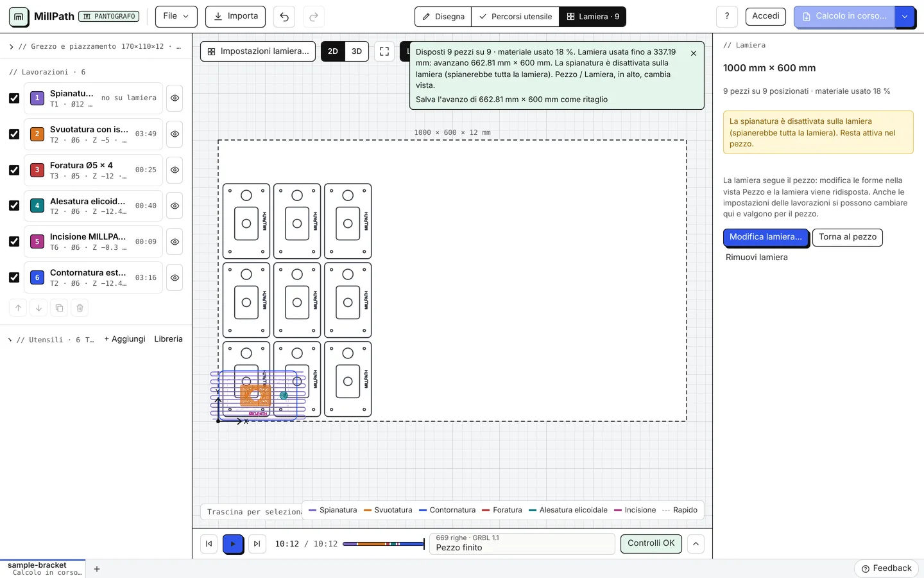This screenshot has width=924, height=578.
Task: Hide the Incisione MILLPATH toolpath via its eye icon
Action: click(x=175, y=241)
